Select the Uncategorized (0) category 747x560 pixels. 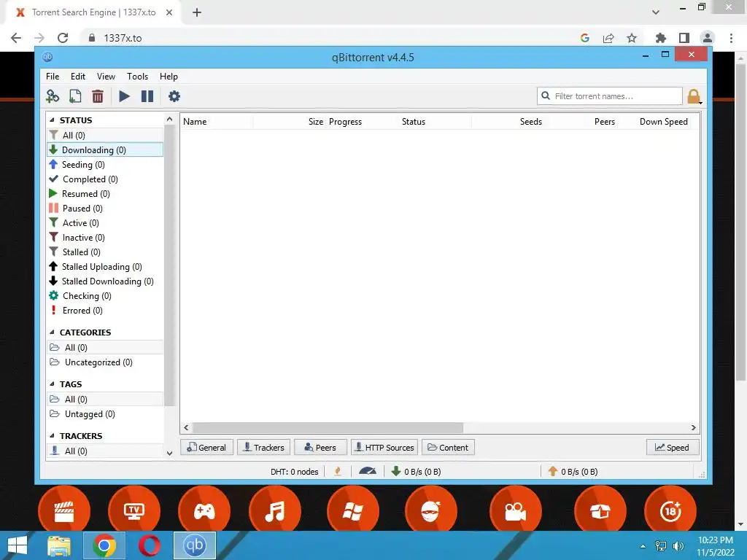105,362
